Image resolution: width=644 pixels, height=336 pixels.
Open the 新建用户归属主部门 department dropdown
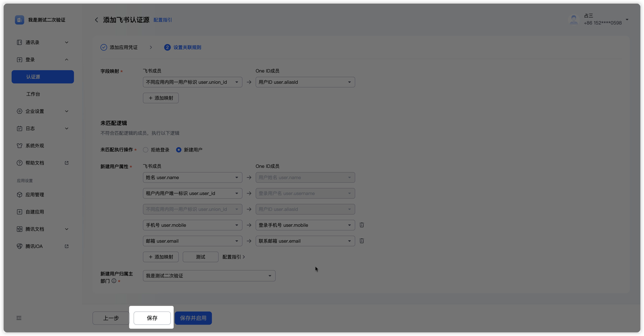coord(209,276)
